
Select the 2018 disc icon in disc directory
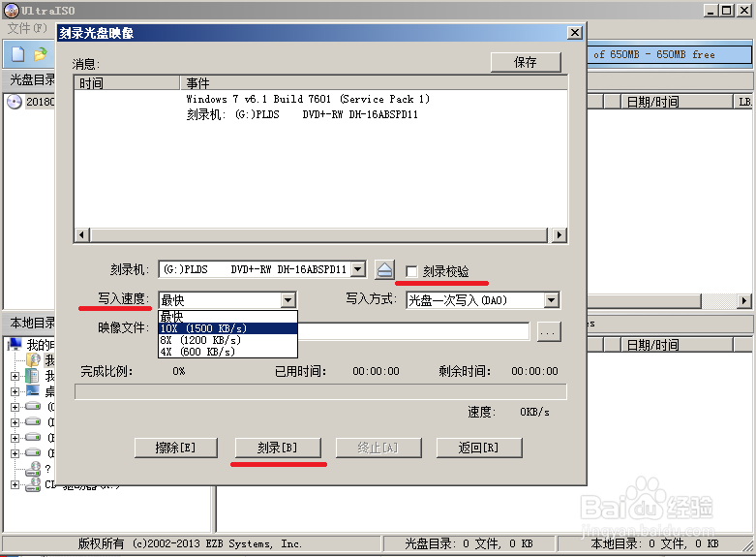(x=15, y=102)
